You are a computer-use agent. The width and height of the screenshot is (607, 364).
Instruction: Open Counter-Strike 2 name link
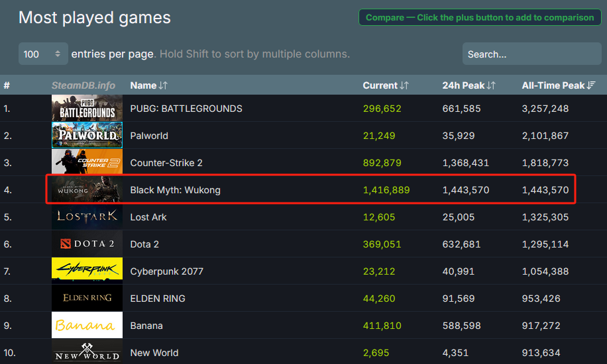tap(166, 163)
